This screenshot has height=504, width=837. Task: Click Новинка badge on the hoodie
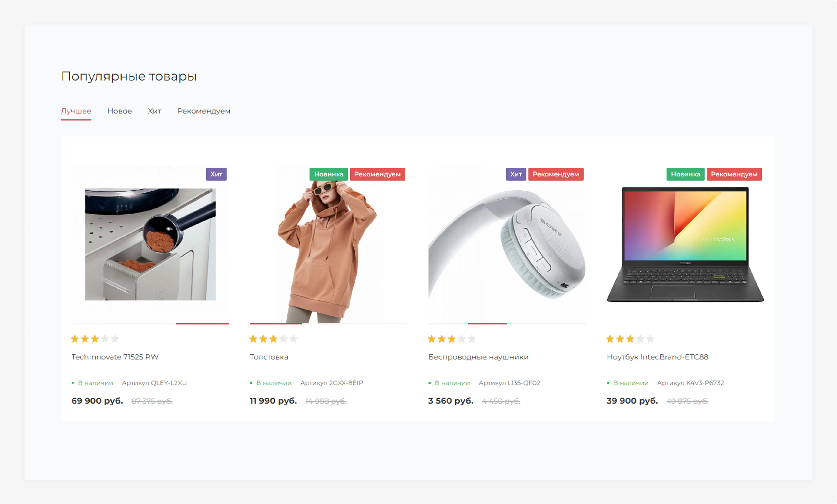[x=329, y=174]
